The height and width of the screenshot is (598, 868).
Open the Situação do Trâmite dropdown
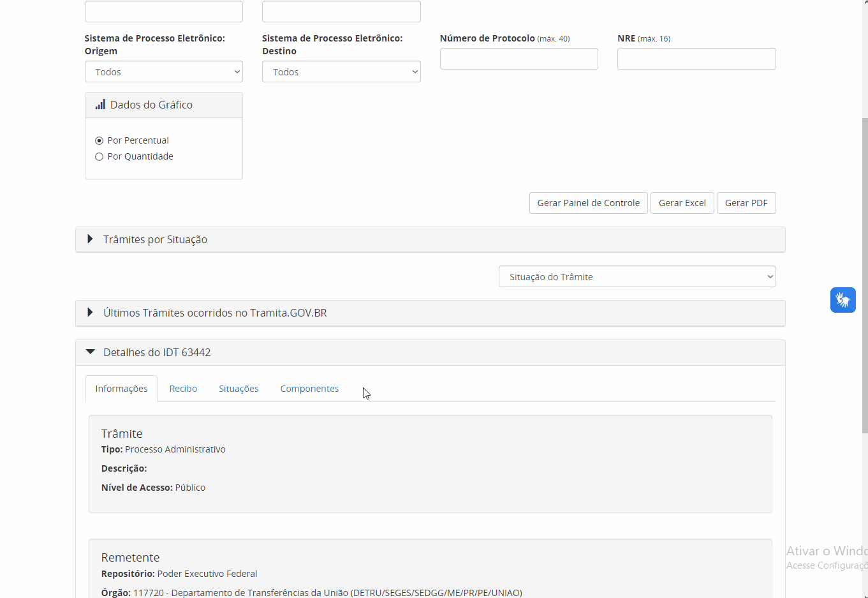[x=637, y=276]
